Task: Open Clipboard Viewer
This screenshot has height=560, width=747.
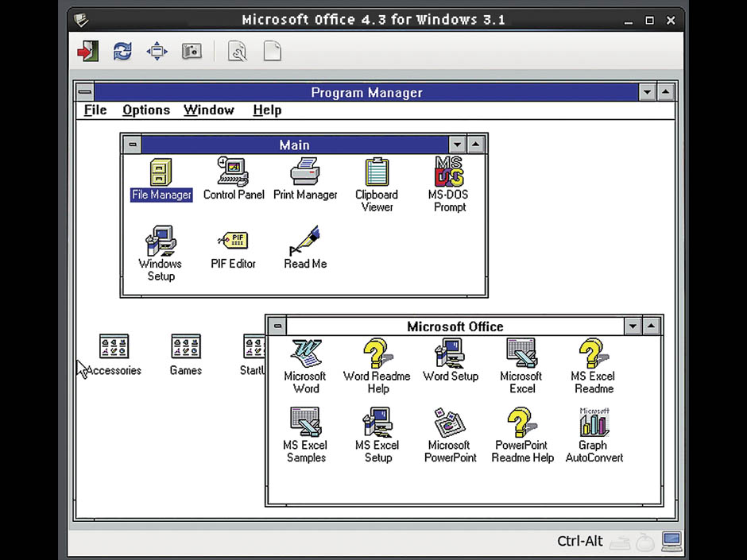Action: (377, 186)
